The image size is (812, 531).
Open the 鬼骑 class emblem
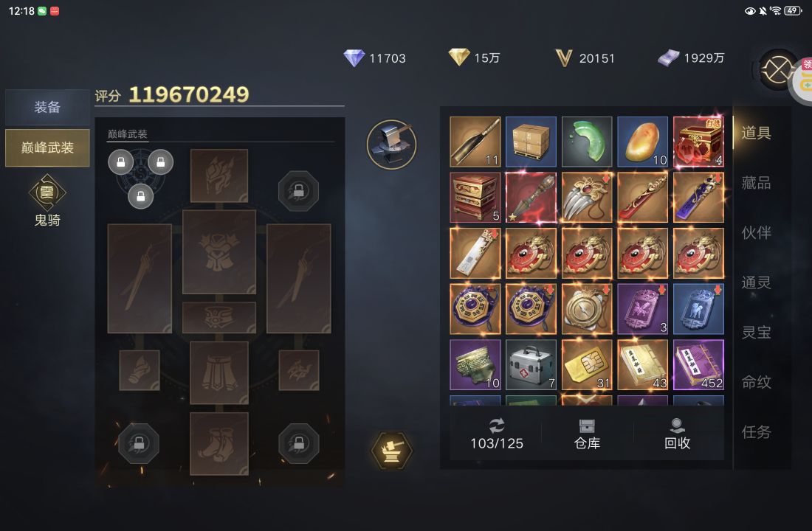(x=47, y=201)
